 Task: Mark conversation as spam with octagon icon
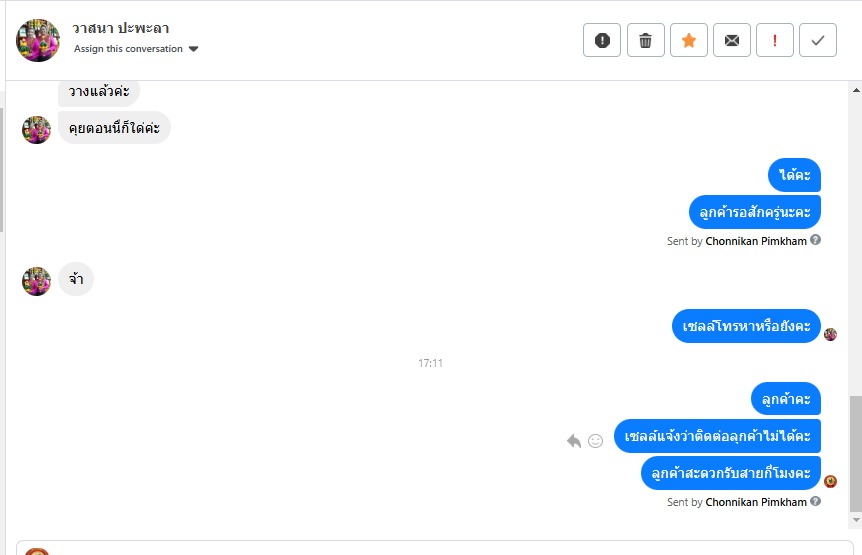[602, 40]
